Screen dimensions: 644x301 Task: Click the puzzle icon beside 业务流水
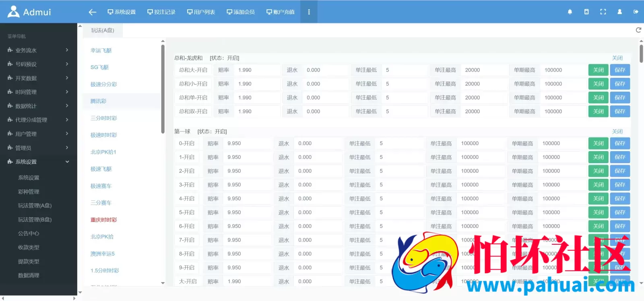[10, 50]
